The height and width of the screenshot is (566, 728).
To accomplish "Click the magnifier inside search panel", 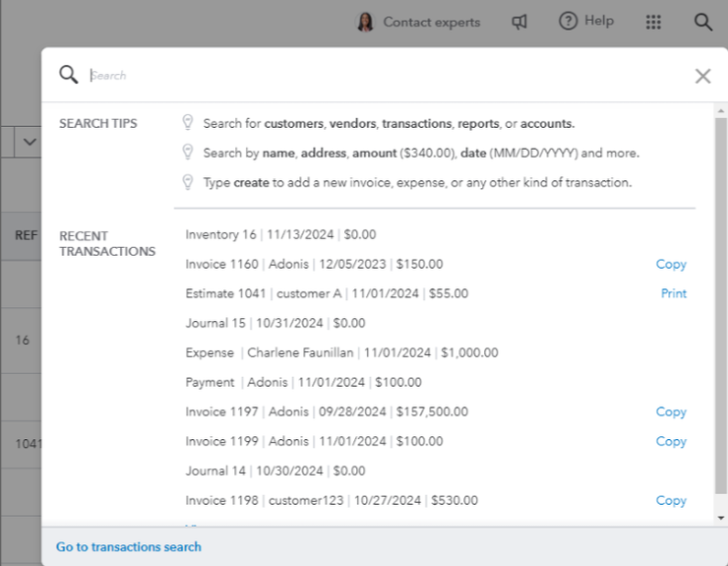I will coord(68,75).
